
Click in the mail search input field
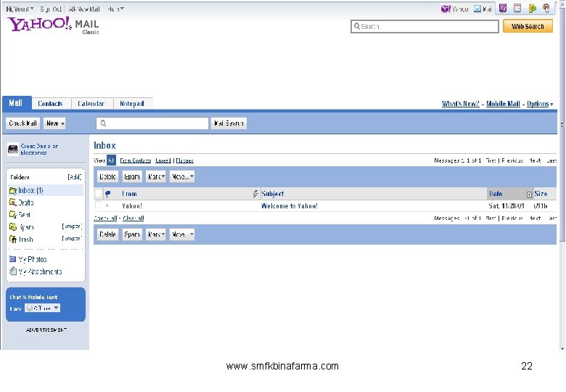tap(152, 123)
